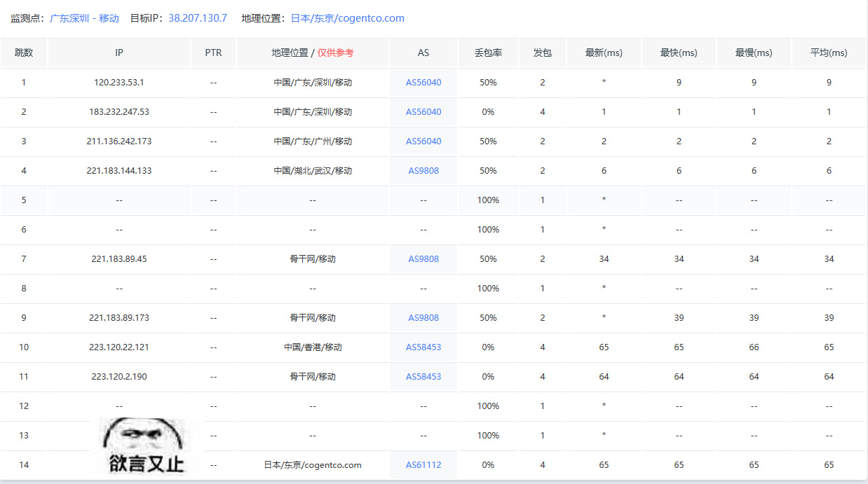Click AS58453 link in hop 10 row
Image resolution: width=868 pixels, height=484 pixels.
(x=423, y=347)
